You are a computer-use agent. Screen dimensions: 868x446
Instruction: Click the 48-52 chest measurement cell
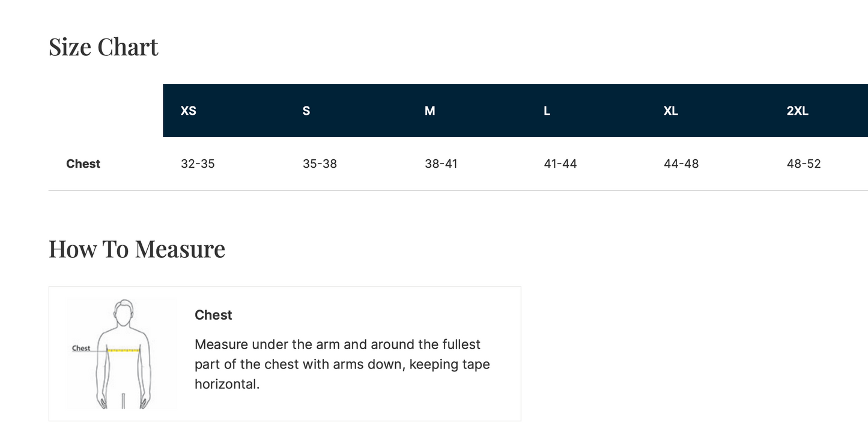(804, 164)
